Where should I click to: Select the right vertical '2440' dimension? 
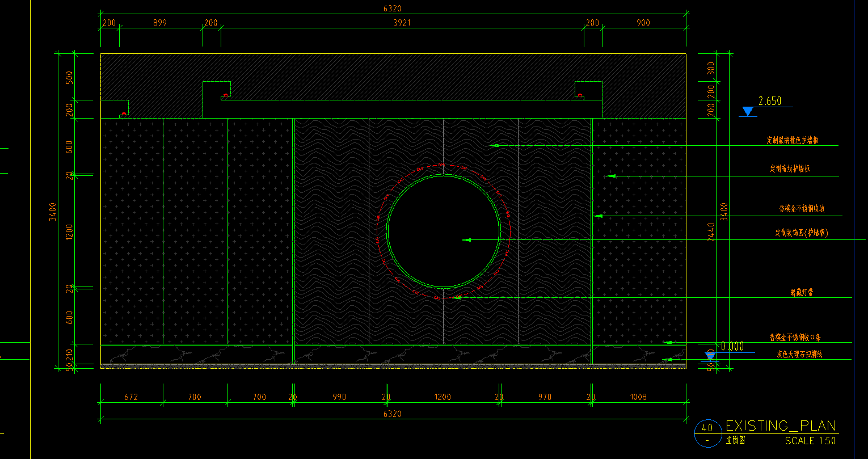pos(711,232)
